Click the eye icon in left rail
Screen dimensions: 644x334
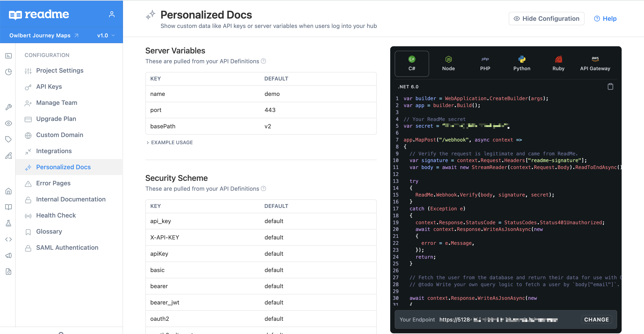[8, 123]
